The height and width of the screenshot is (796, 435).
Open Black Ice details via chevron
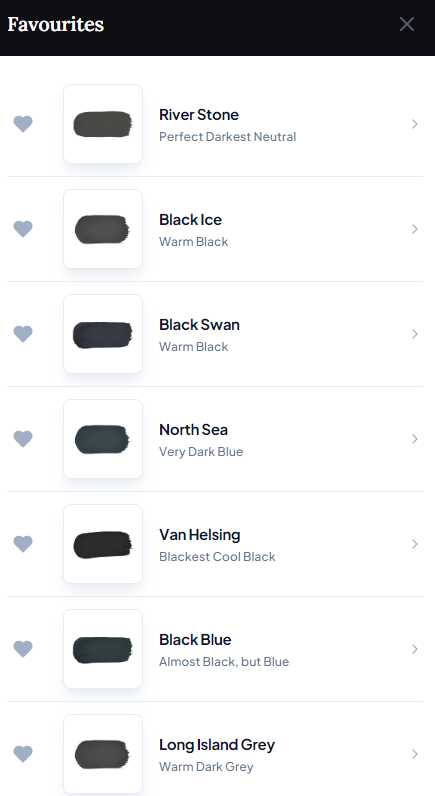pos(415,229)
